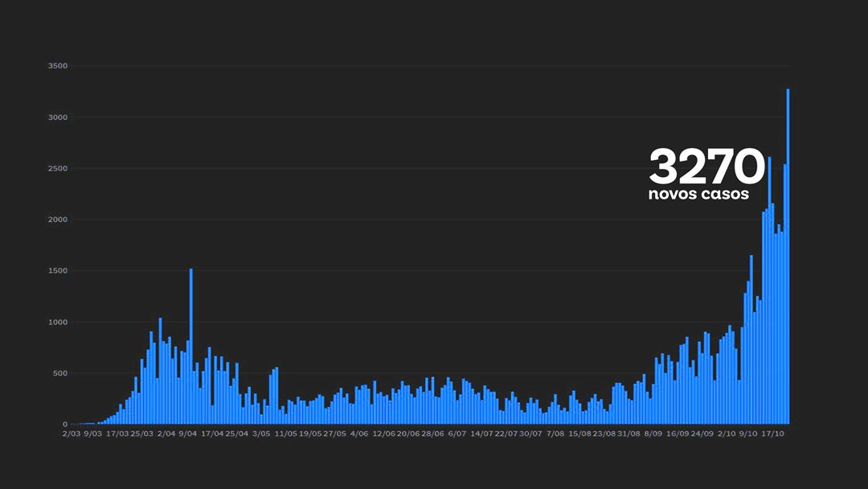Click the 1500 spike bar near 9/04
Viewport: 868px width, 489px height.
click(x=191, y=346)
